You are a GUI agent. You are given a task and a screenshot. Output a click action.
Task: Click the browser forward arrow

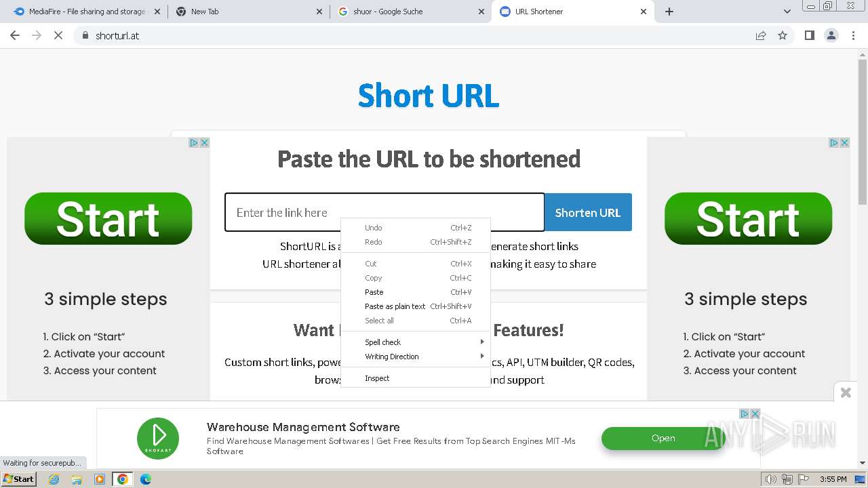(x=37, y=35)
